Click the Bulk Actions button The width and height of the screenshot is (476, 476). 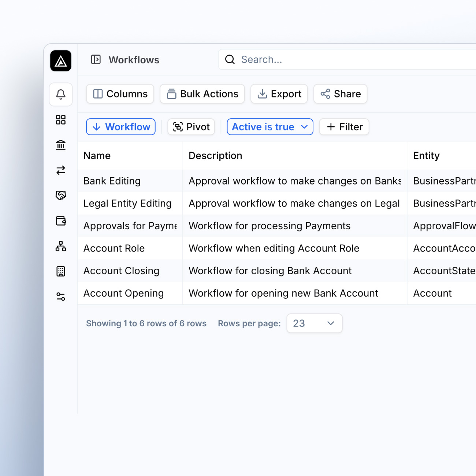tap(202, 94)
